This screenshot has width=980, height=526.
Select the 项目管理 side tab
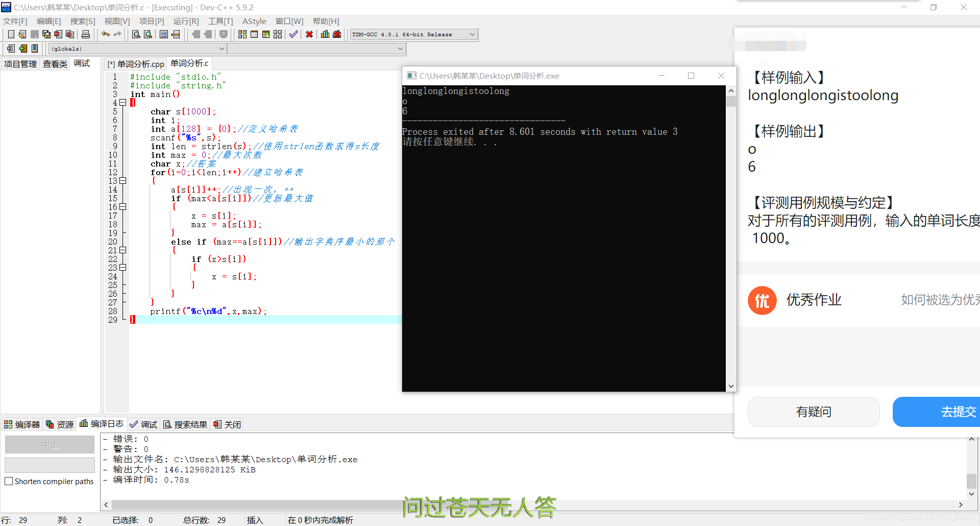(20, 64)
